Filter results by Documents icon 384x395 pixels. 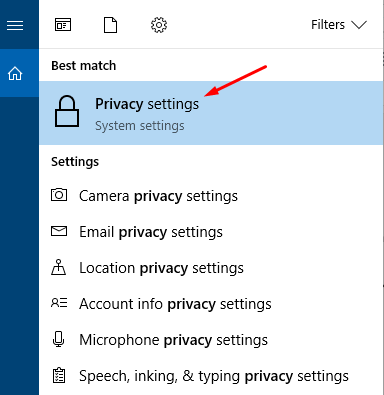pyautogui.click(x=110, y=25)
